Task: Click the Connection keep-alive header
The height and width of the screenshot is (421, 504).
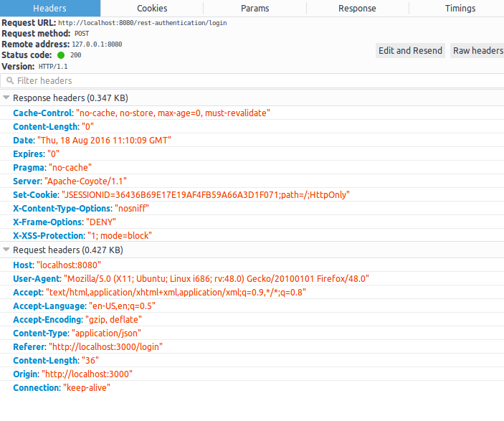Action: (252, 387)
